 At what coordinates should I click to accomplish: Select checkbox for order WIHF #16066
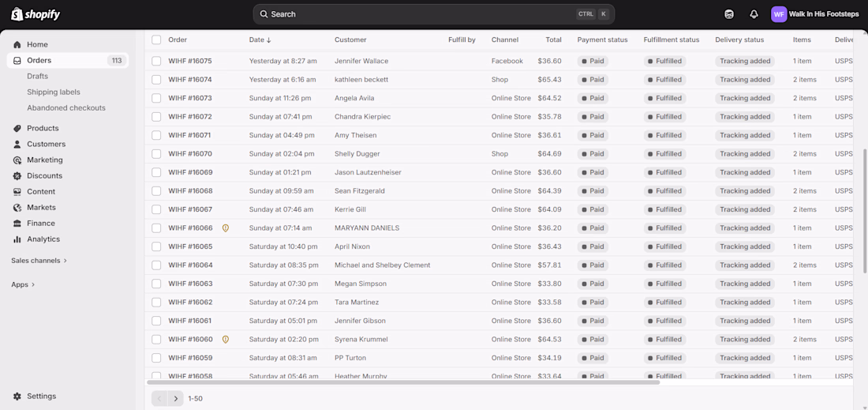[x=157, y=228]
